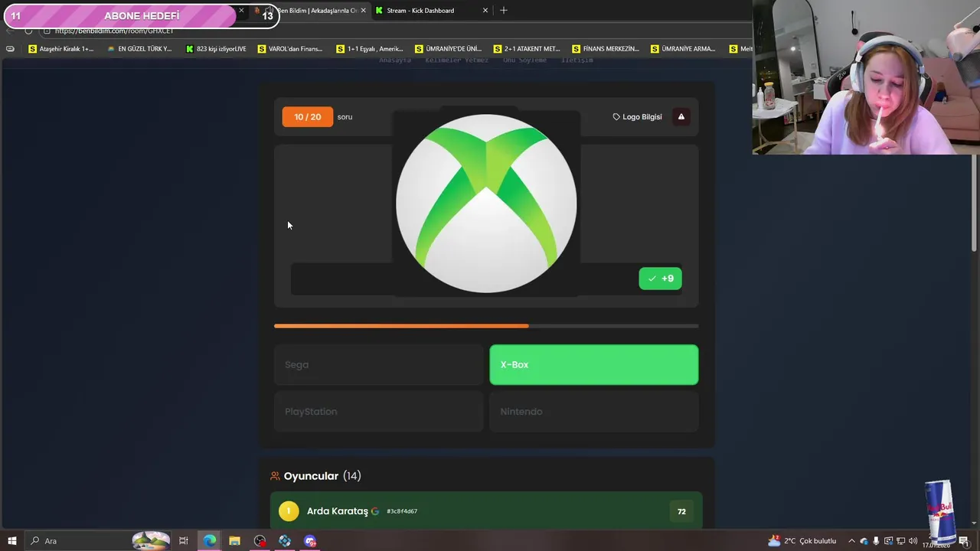The image size is (980, 551).
Task: Click the first icon on bookmarks bar
Action: point(10,49)
